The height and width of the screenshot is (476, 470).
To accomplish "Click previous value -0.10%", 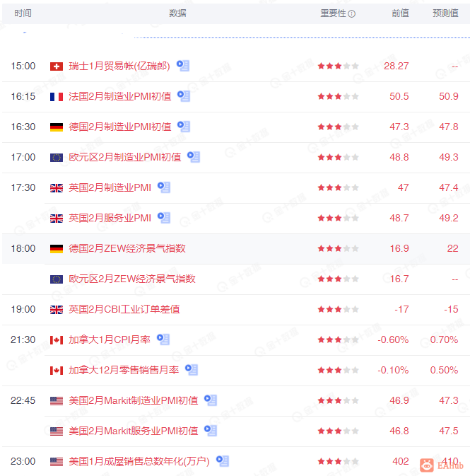I will tap(393, 370).
